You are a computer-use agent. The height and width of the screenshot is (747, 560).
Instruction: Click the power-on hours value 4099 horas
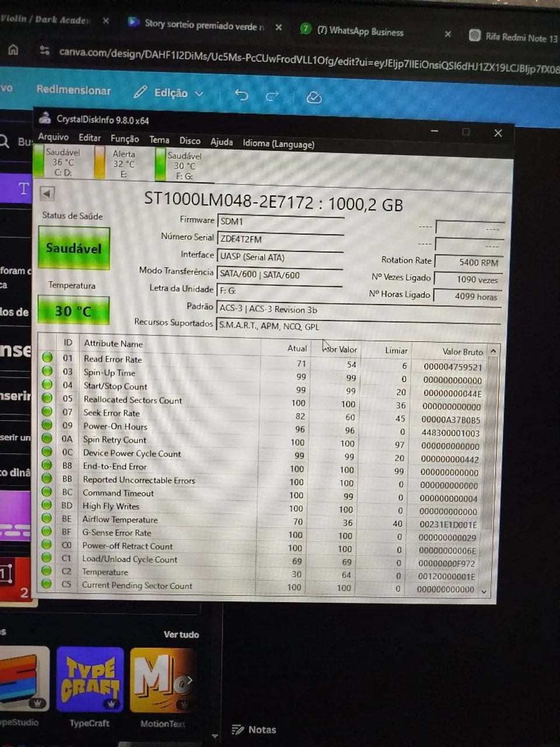click(468, 296)
